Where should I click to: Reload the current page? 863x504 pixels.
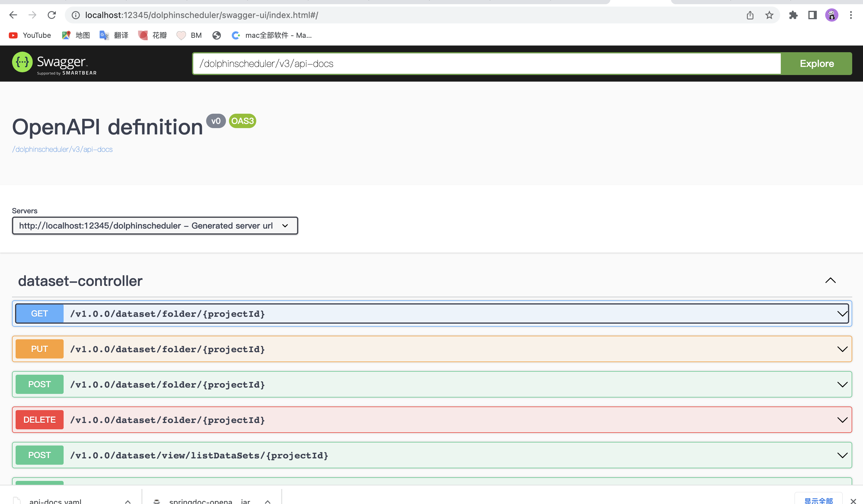click(x=52, y=15)
